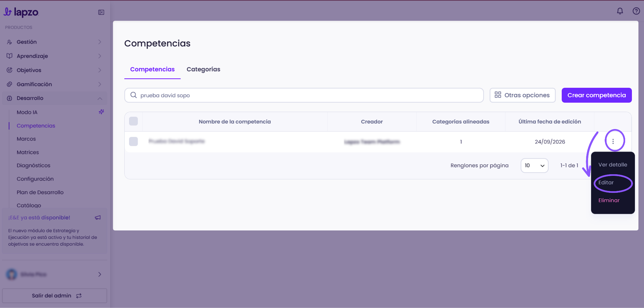Viewport: 644px width, 308px height.
Task: Open Plan de Desarrollo in sidebar
Action: coord(40,192)
